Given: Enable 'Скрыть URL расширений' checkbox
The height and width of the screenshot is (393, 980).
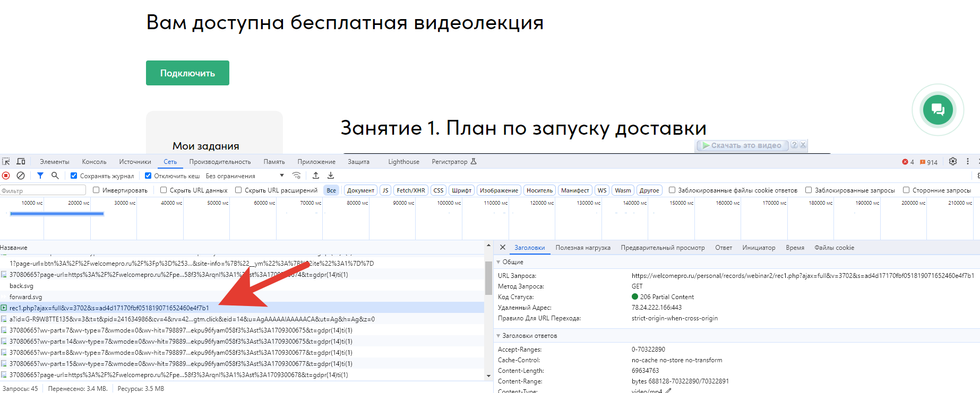Looking at the screenshot, I should (x=238, y=190).
